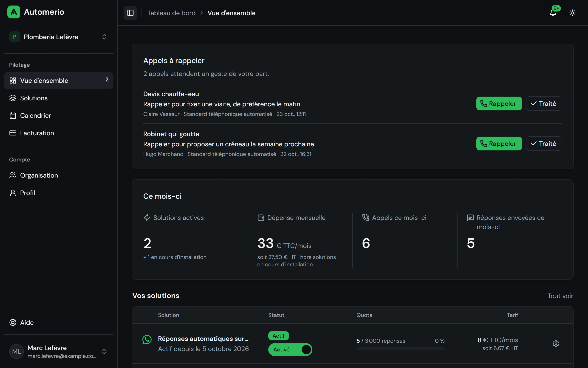Viewport: 588px width, 368px height.
Task: Mark Robinet qui goutte as Traité
Action: pyautogui.click(x=544, y=144)
